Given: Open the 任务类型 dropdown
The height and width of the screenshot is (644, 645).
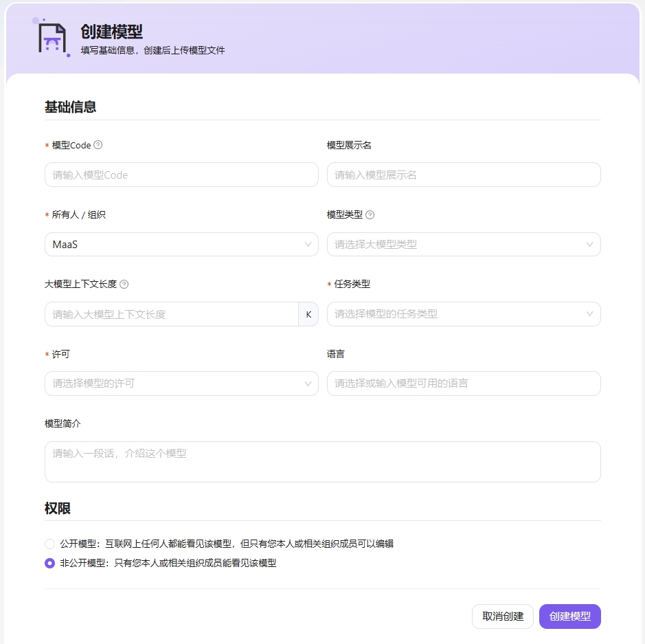Looking at the screenshot, I should (464, 314).
